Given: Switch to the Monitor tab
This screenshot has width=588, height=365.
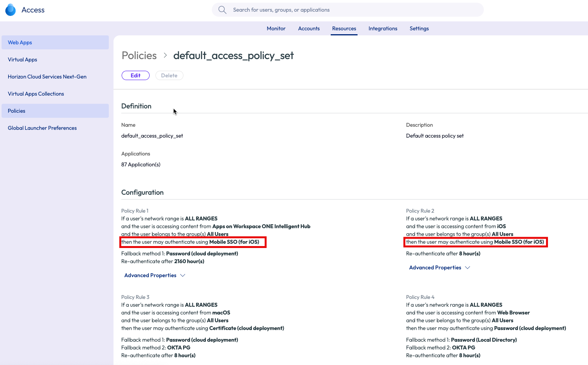Looking at the screenshot, I should (x=276, y=28).
